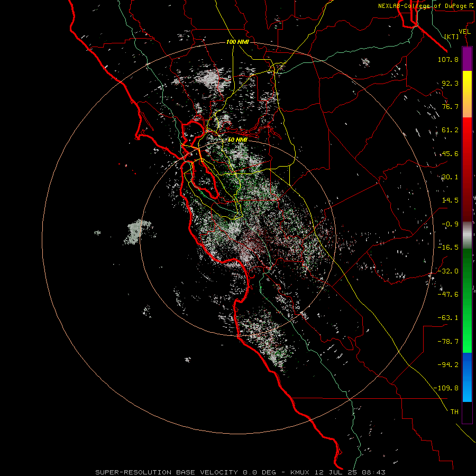Click the SUPER-RESOLUTION BASE VELOCITY caption text
The image size is (476, 476).
click(x=167, y=472)
